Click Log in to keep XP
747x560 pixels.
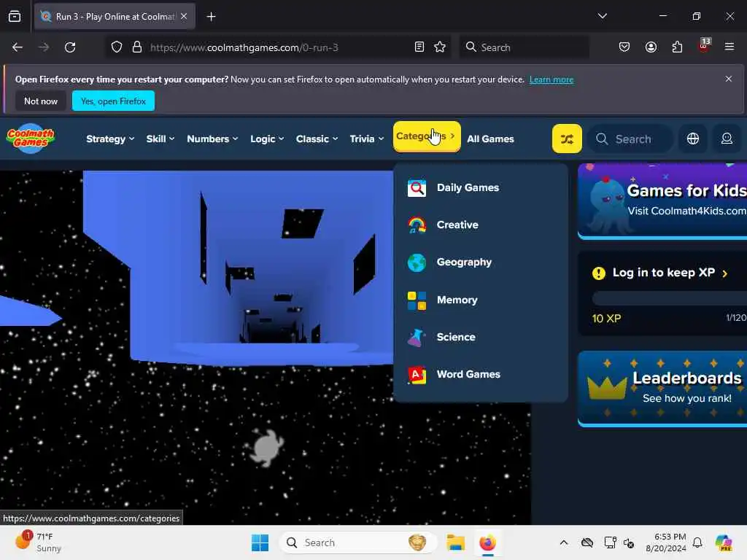click(x=662, y=273)
